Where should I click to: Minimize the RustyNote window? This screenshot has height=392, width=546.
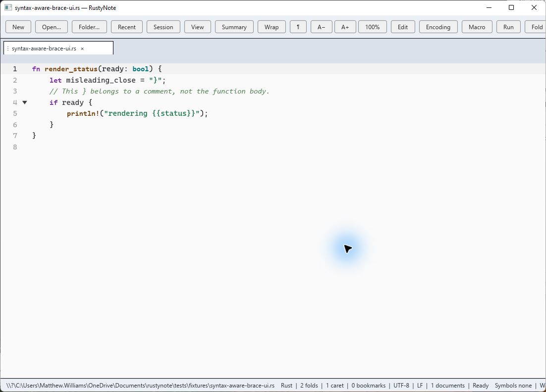click(489, 7)
